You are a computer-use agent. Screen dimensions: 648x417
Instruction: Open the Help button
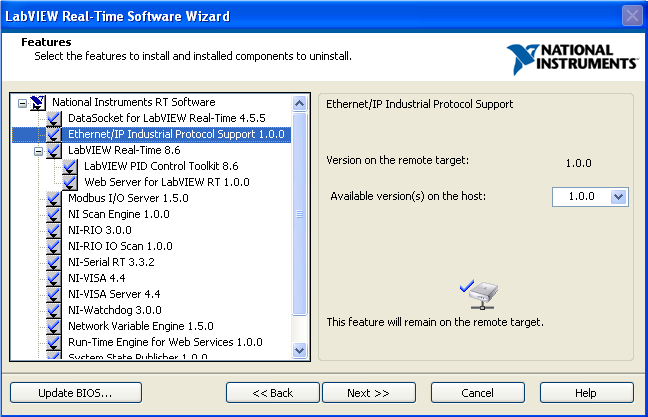(586, 393)
